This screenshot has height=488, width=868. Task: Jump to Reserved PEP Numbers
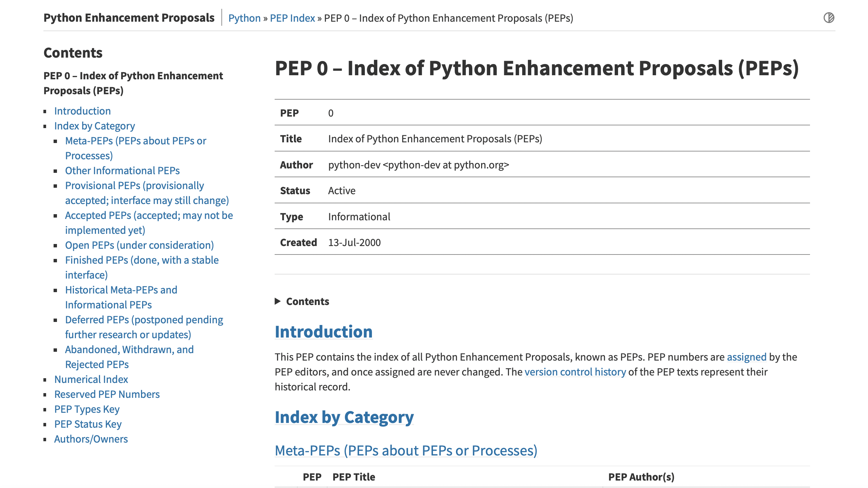(107, 394)
